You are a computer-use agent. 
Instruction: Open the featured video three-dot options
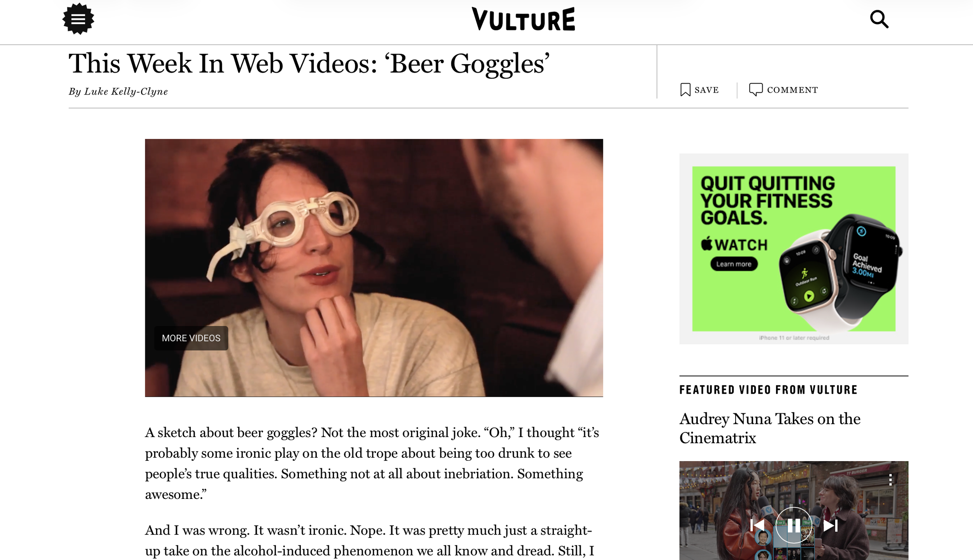tap(890, 479)
